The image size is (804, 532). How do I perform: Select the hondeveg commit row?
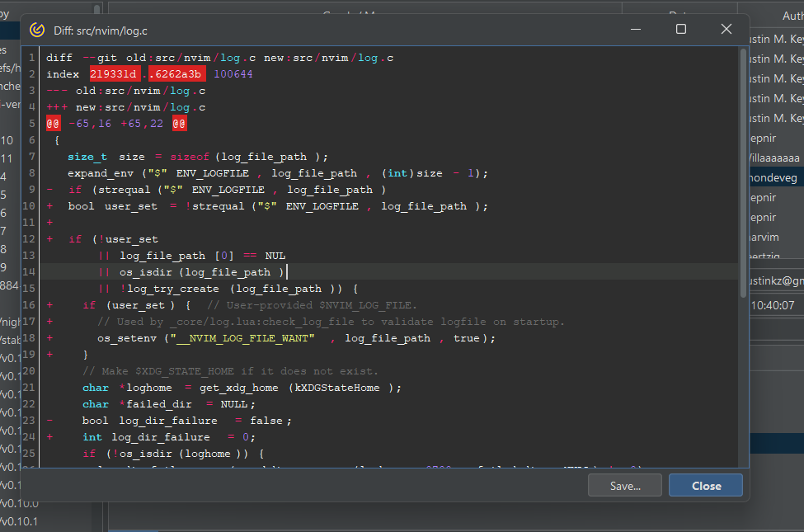(x=775, y=179)
